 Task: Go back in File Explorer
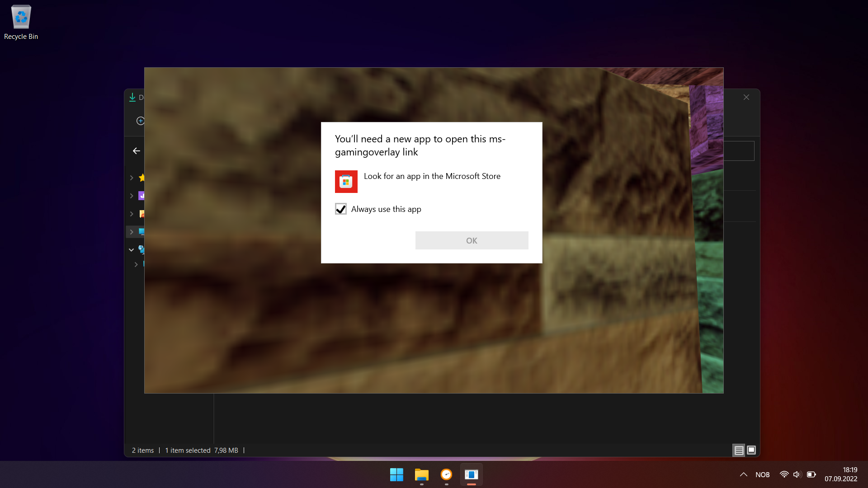pos(136,151)
